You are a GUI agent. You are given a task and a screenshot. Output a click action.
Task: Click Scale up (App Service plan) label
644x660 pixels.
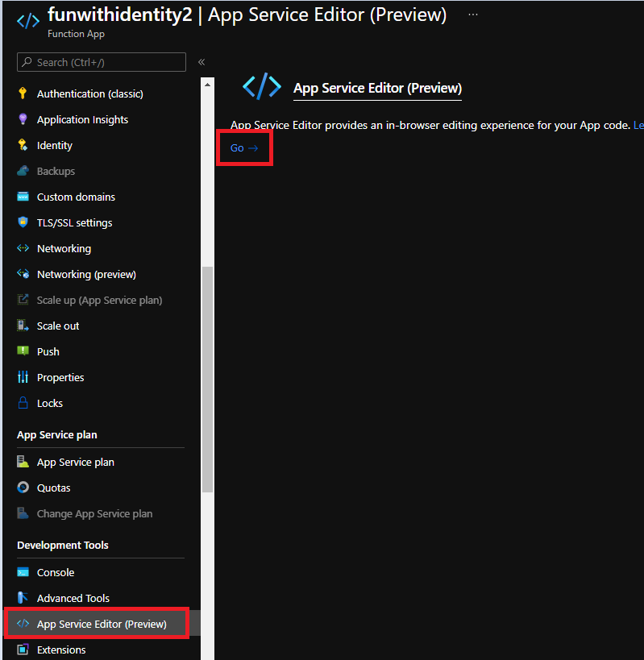click(x=99, y=300)
